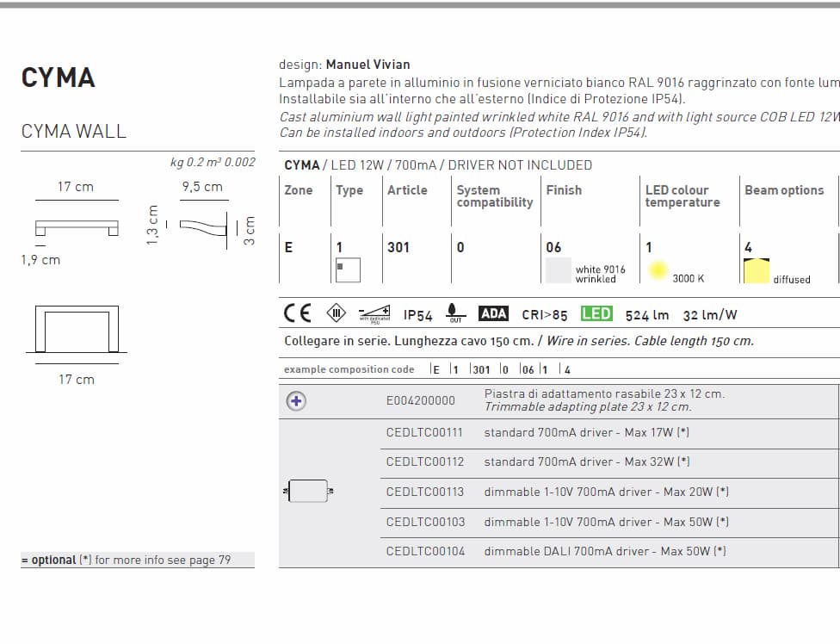
Task: Click the yellow 3000 K colour swatch
Action: click(x=658, y=269)
